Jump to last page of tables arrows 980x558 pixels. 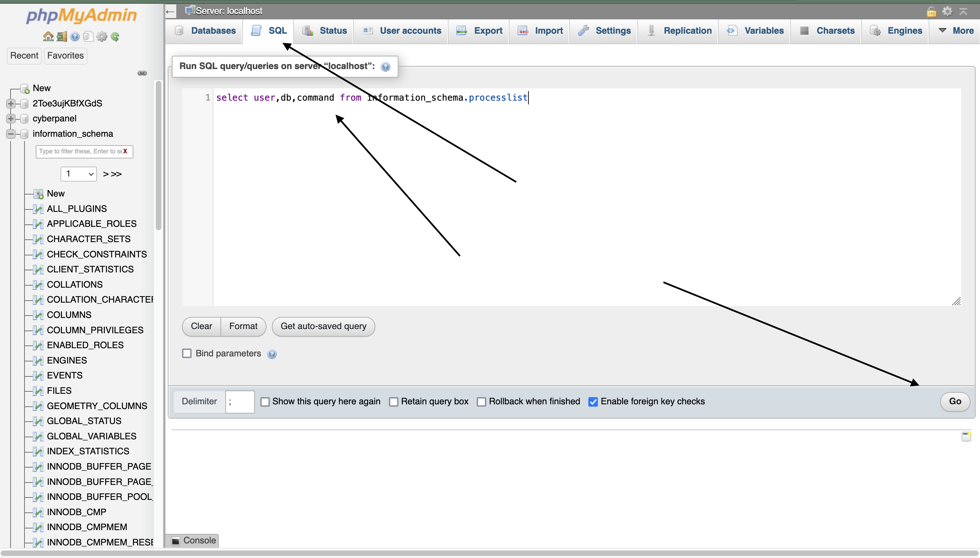116,174
